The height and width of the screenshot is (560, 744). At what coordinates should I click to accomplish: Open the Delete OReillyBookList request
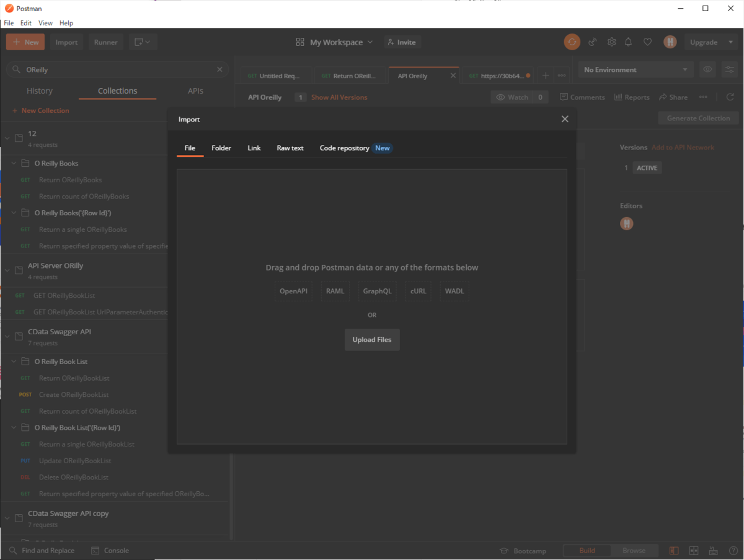coord(73,478)
